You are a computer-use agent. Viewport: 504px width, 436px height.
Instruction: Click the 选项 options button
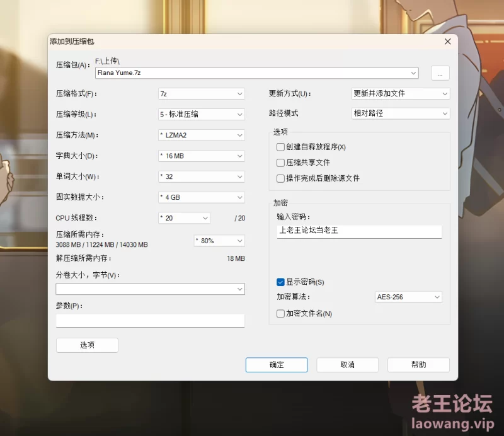pos(87,345)
